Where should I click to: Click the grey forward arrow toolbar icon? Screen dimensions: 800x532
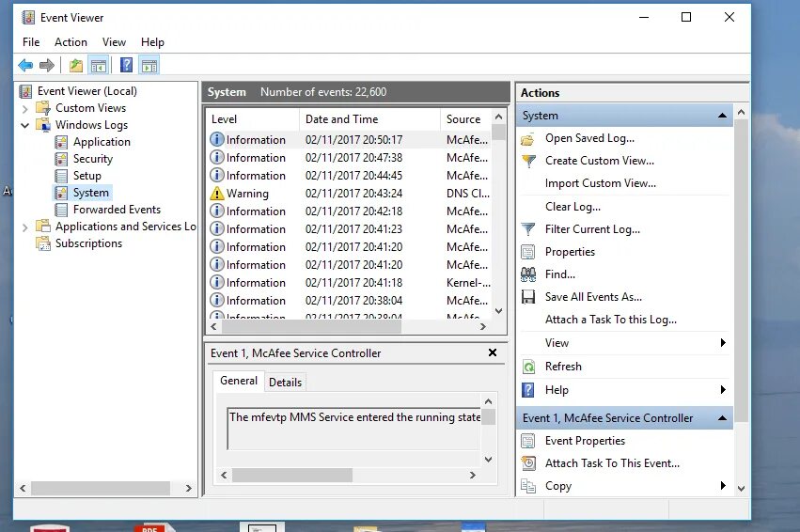pyautogui.click(x=47, y=65)
